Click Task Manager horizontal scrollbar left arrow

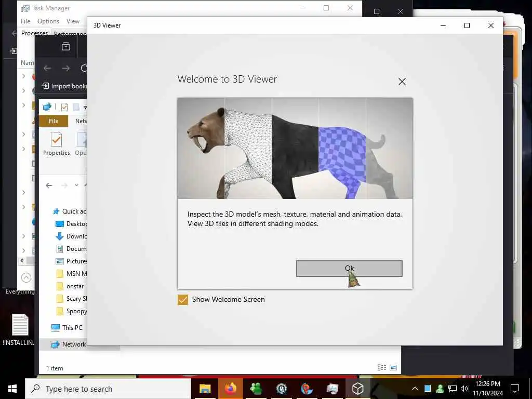pos(22,261)
